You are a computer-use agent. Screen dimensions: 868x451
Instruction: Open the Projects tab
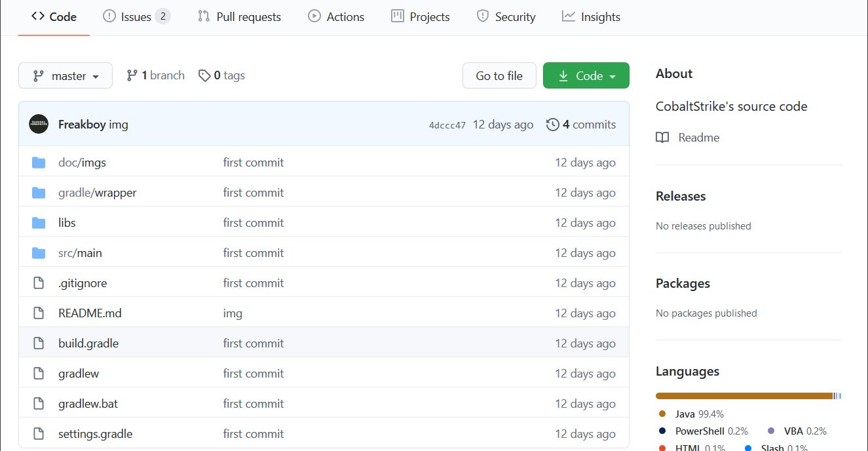click(421, 17)
